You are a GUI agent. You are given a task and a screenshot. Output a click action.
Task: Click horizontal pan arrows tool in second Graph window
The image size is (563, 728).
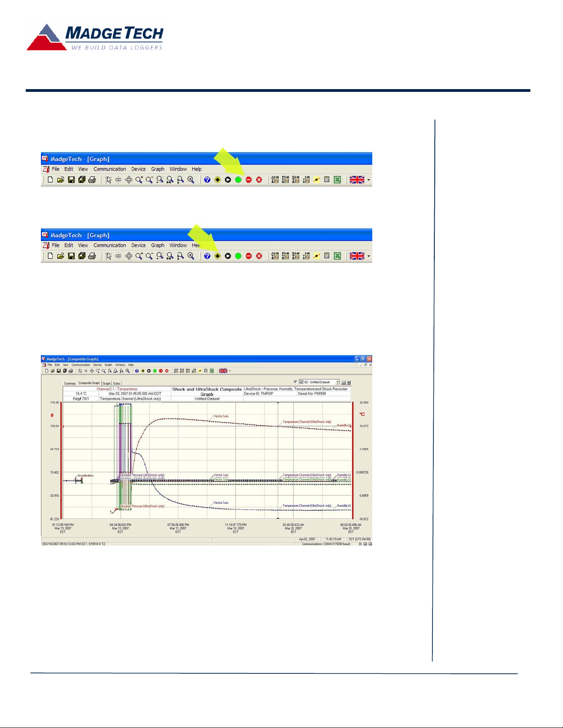tap(119, 256)
